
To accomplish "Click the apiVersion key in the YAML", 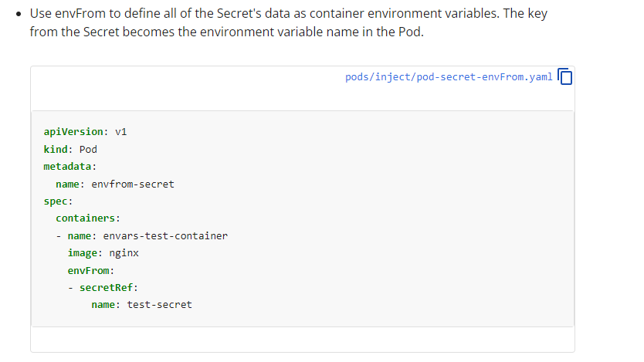I will click(73, 131).
